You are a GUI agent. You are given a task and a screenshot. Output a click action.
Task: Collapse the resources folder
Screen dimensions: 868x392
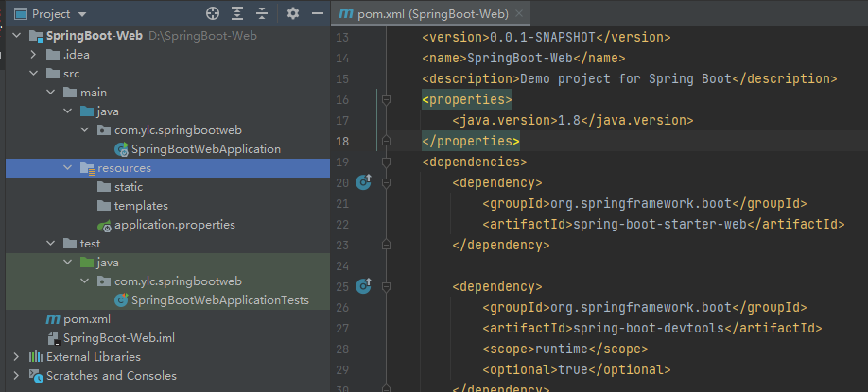67,167
